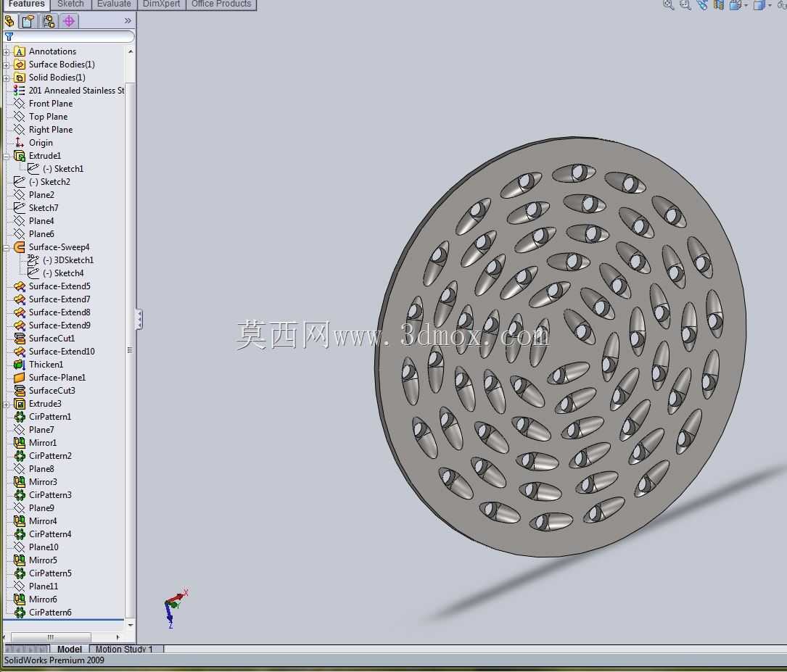This screenshot has height=672, width=787.
Task: Expand the Extrude3 feature node
Action: (x=7, y=404)
